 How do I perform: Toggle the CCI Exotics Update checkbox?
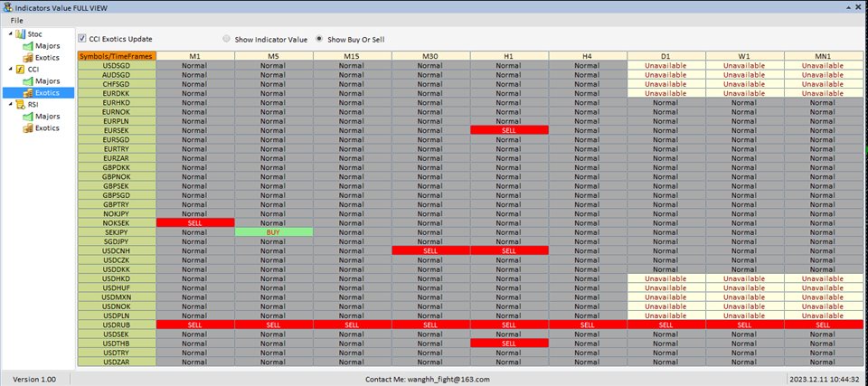point(82,39)
